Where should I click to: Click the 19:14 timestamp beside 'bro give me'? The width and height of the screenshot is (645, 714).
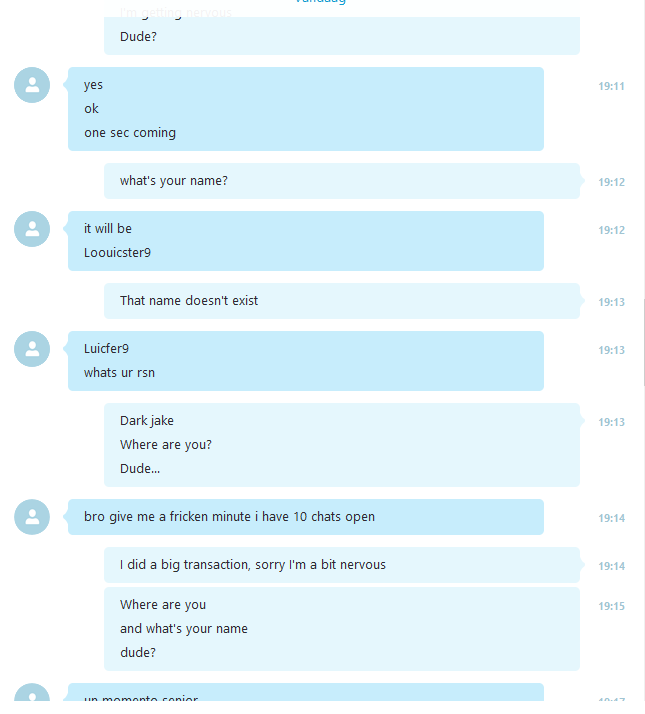pyautogui.click(x=611, y=518)
